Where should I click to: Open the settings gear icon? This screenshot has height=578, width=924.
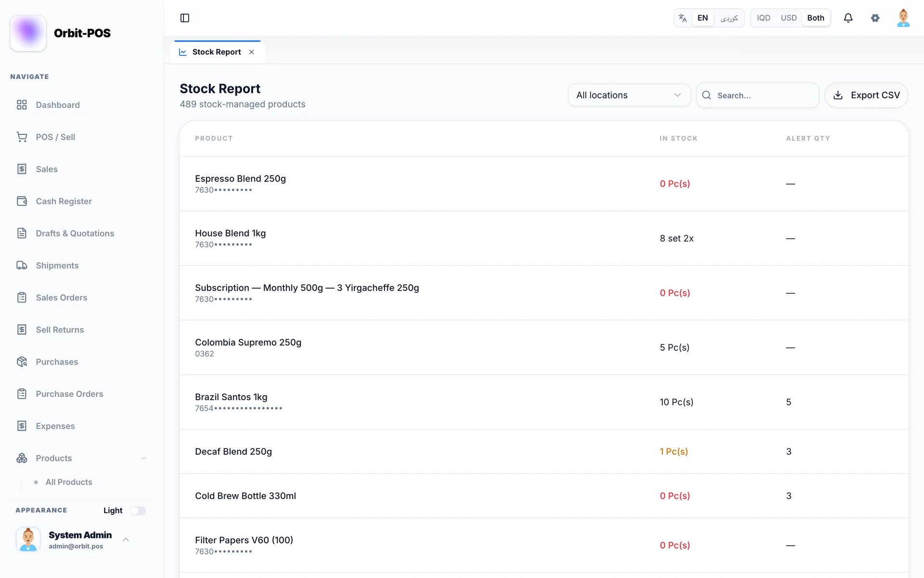point(875,18)
